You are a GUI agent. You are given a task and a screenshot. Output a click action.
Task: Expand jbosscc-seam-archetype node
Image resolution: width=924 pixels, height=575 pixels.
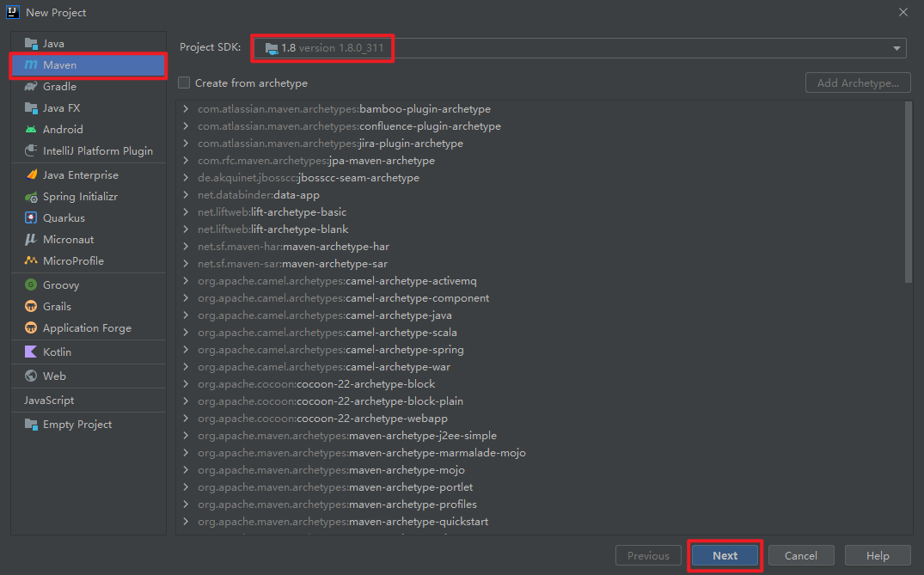[186, 177]
